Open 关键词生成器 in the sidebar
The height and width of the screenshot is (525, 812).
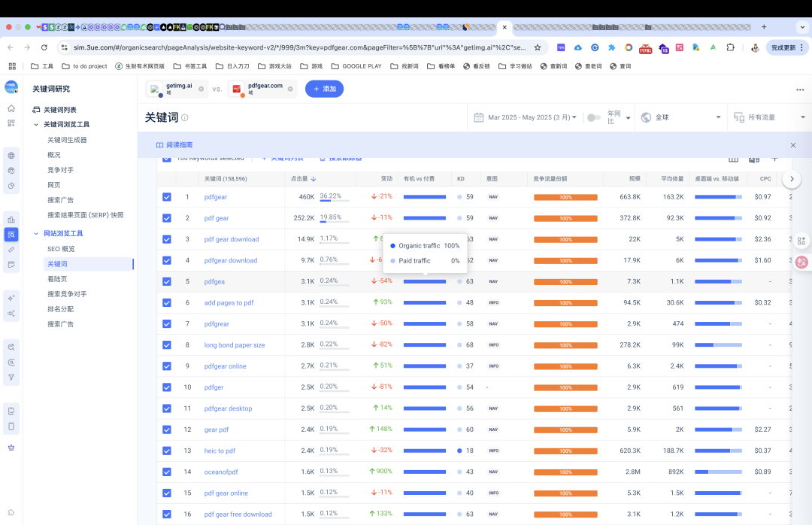click(68, 140)
